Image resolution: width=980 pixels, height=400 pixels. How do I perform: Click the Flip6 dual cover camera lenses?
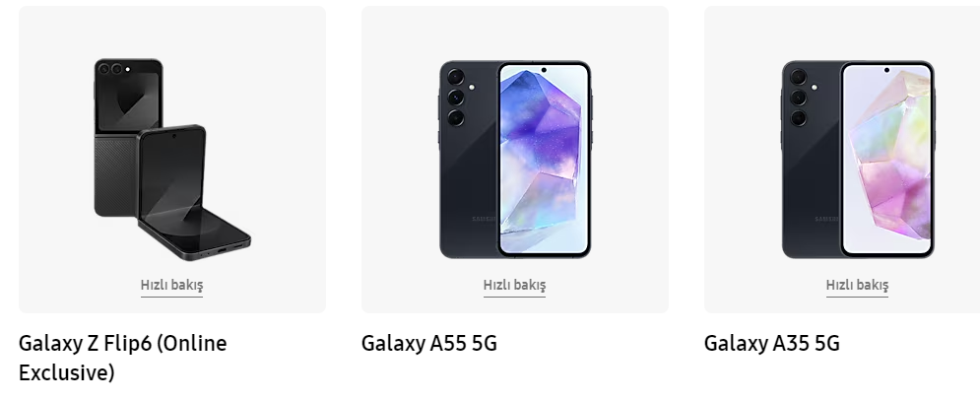[110, 69]
